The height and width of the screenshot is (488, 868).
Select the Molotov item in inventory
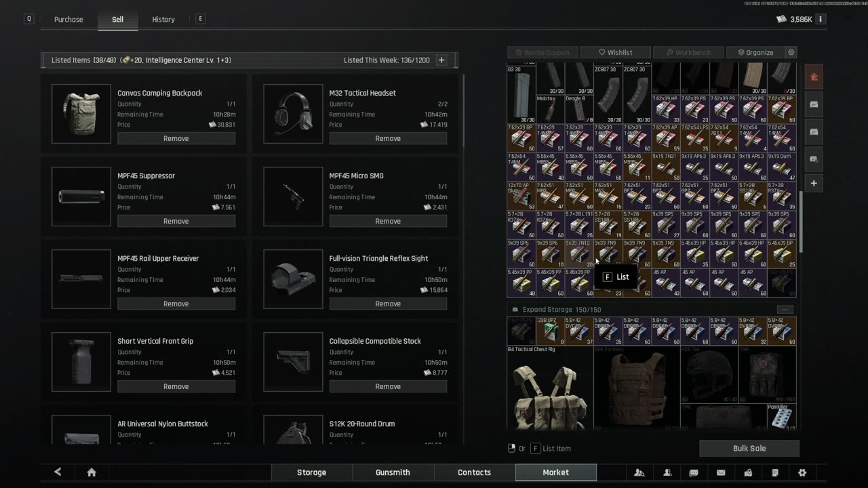tap(550, 108)
